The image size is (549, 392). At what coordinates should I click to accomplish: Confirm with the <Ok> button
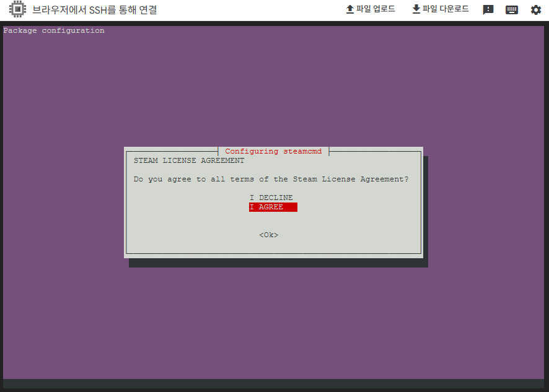[268, 235]
